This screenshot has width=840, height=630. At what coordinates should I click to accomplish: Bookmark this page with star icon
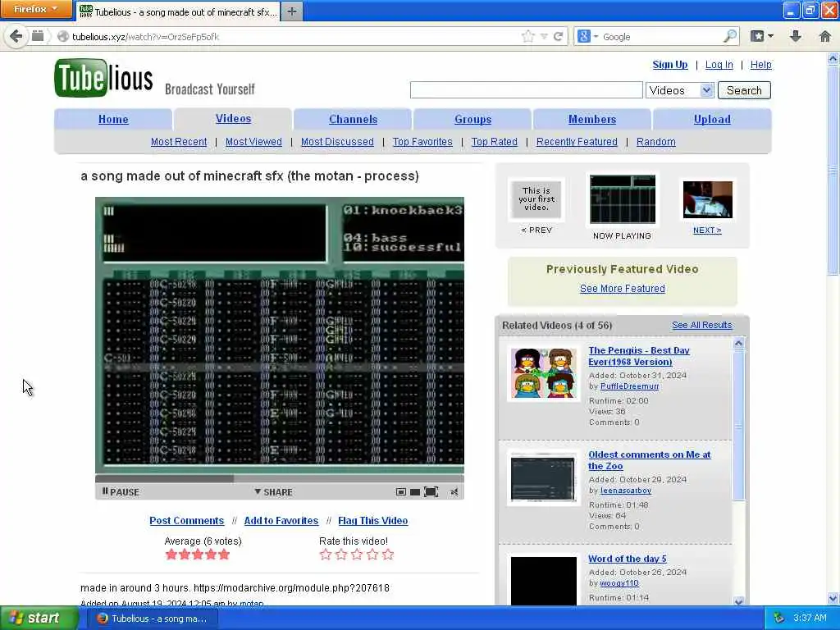click(528, 36)
